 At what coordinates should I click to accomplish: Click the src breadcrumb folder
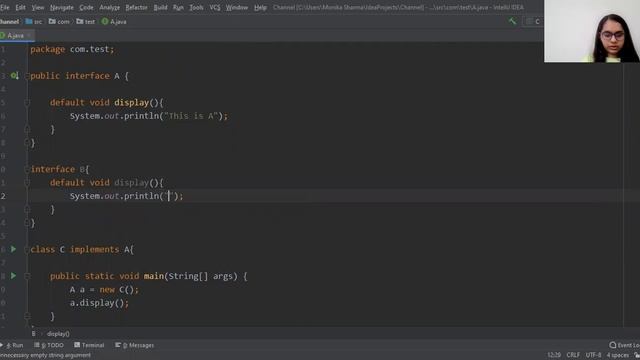(x=34, y=22)
